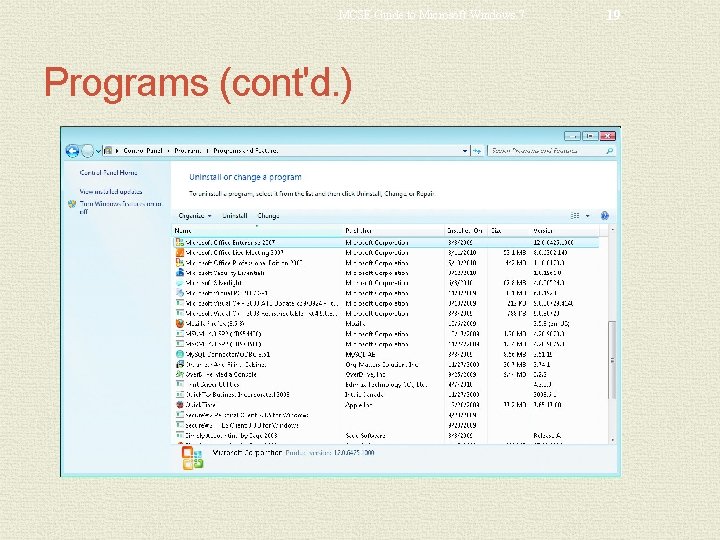
Task: Open the Control Panel Home link
Action: [108, 173]
